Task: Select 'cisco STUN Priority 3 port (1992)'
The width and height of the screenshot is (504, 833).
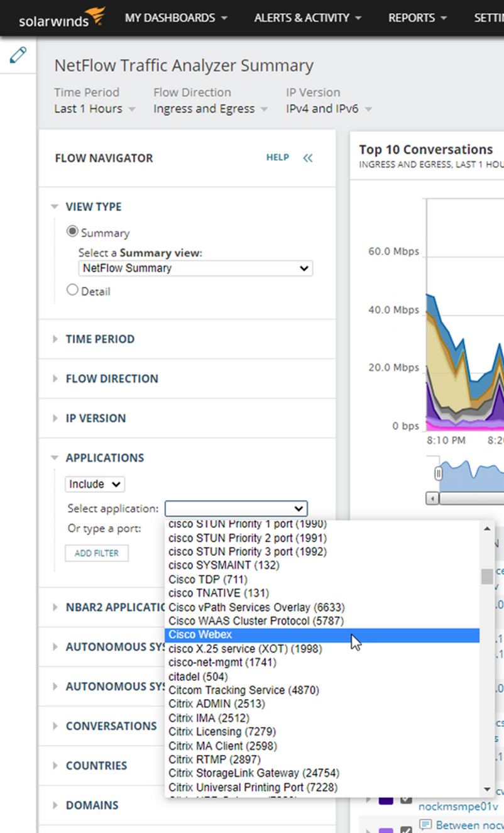Action: pos(322,552)
